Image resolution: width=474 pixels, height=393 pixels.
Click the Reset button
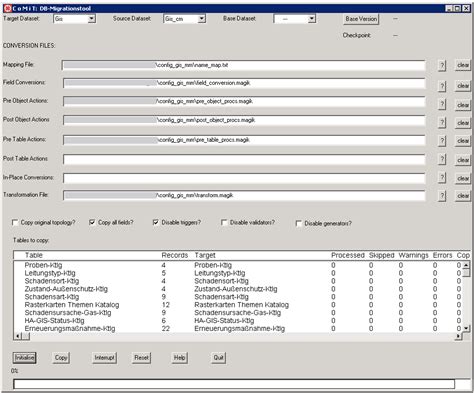[x=141, y=358]
